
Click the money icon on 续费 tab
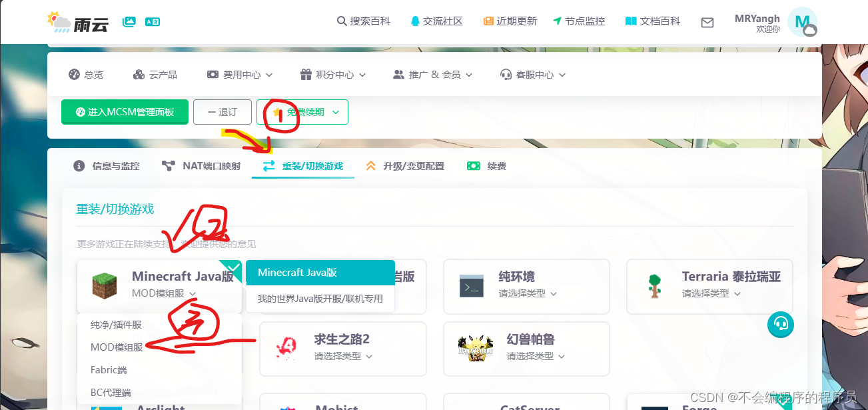click(474, 166)
